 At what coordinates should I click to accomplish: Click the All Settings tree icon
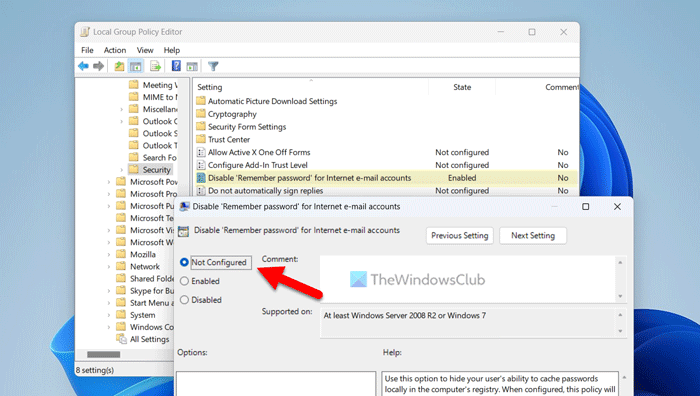[x=121, y=339]
